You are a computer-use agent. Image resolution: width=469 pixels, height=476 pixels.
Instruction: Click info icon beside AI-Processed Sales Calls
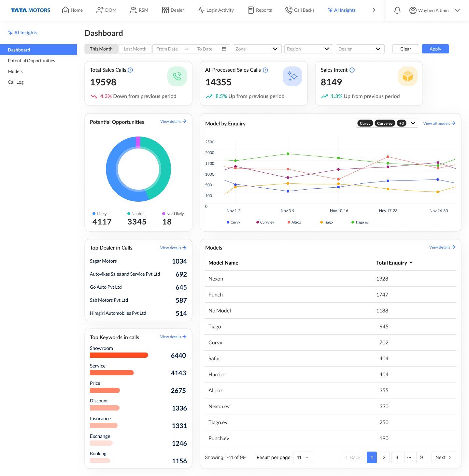pos(265,70)
